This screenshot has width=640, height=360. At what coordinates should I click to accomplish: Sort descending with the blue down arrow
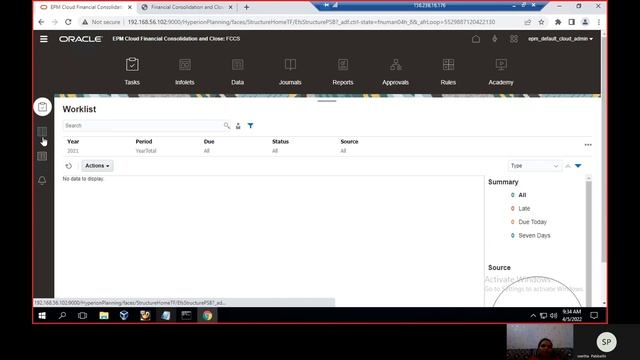tap(578, 166)
